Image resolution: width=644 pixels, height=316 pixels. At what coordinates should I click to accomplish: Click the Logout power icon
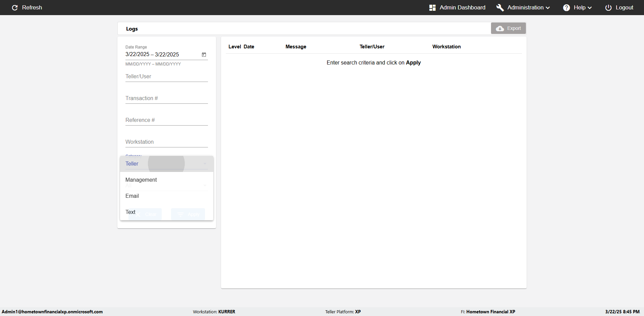[x=608, y=7]
